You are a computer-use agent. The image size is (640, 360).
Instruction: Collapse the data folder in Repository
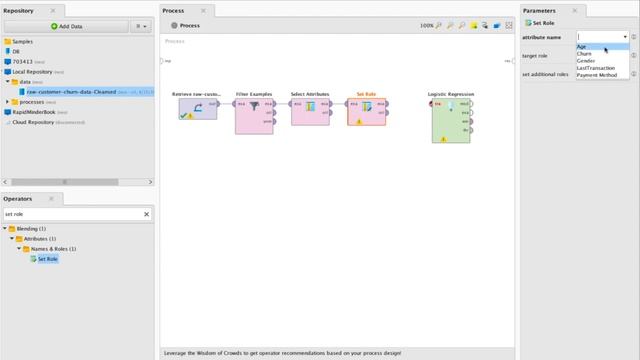[7, 82]
